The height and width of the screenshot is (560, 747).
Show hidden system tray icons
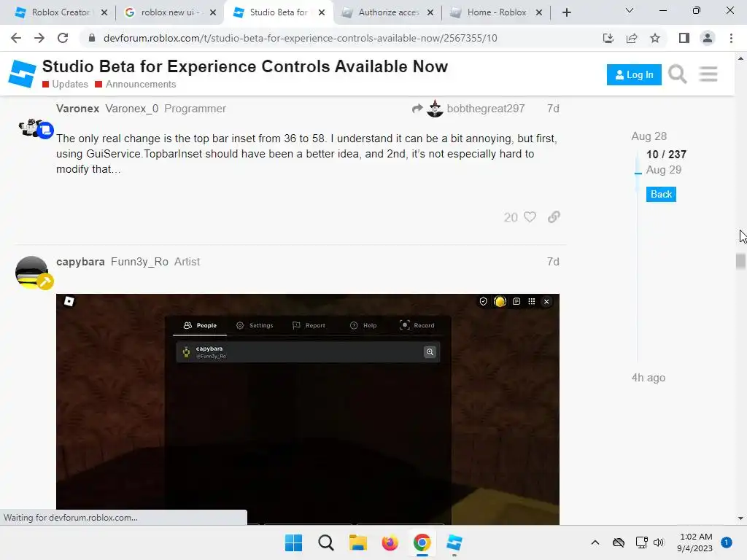pyautogui.click(x=595, y=542)
